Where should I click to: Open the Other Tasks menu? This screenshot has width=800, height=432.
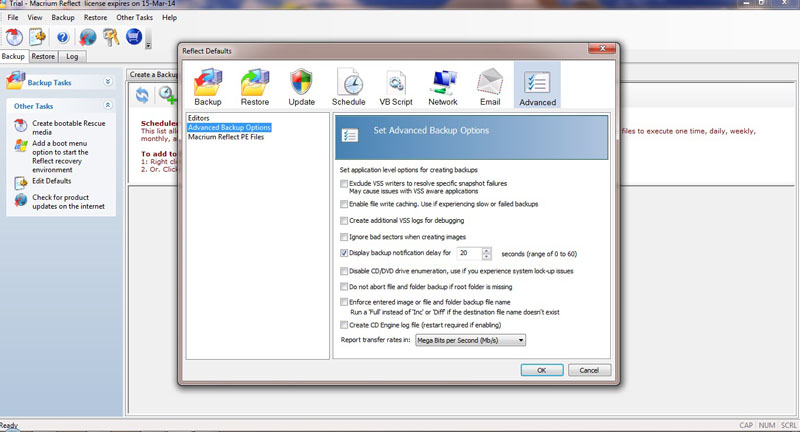(x=134, y=17)
